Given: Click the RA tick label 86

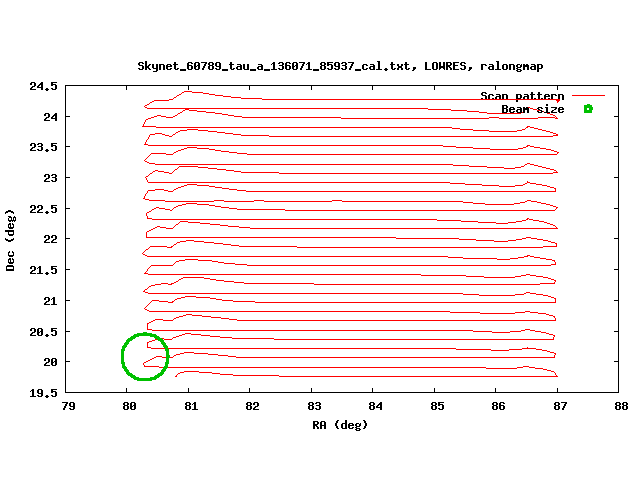Looking at the screenshot, I should point(498,406).
